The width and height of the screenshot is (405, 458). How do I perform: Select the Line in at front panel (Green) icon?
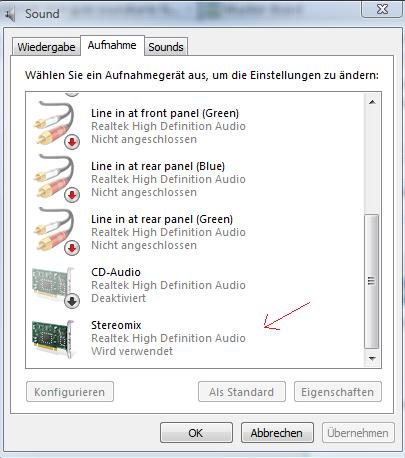coord(55,124)
